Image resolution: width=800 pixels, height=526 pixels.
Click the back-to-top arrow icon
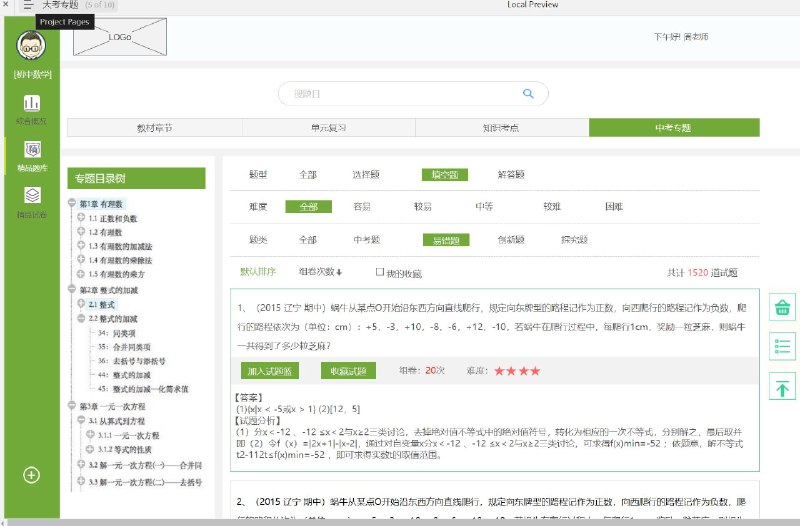[782, 386]
